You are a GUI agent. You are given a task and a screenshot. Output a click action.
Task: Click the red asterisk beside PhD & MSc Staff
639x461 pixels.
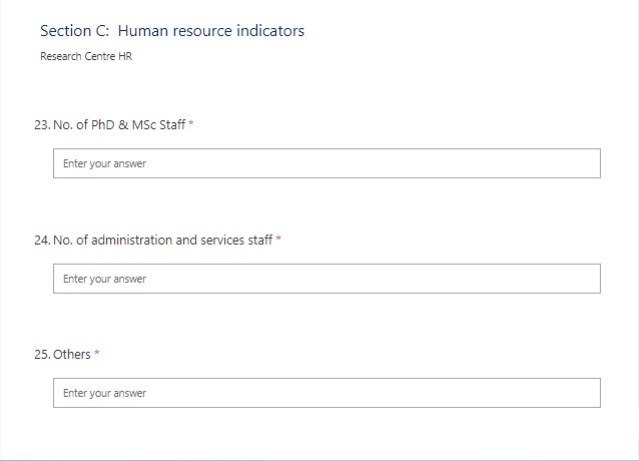(x=191, y=123)
